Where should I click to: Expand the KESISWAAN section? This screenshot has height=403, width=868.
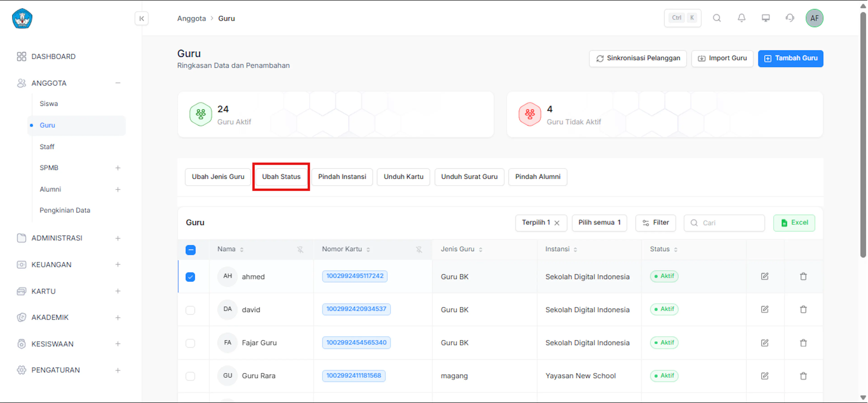coord(118,344)
